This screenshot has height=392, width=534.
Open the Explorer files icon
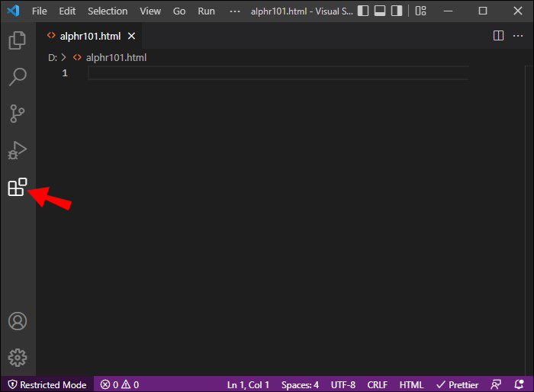coord(17,40)
